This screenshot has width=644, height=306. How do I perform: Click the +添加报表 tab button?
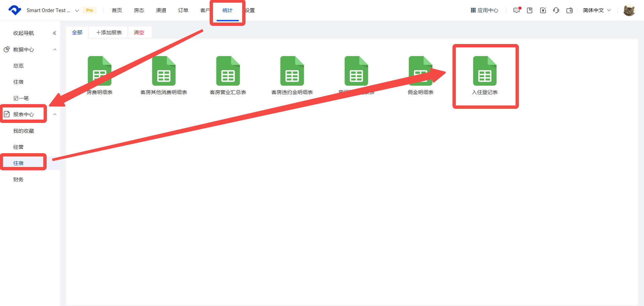click(x=109, y=33)
